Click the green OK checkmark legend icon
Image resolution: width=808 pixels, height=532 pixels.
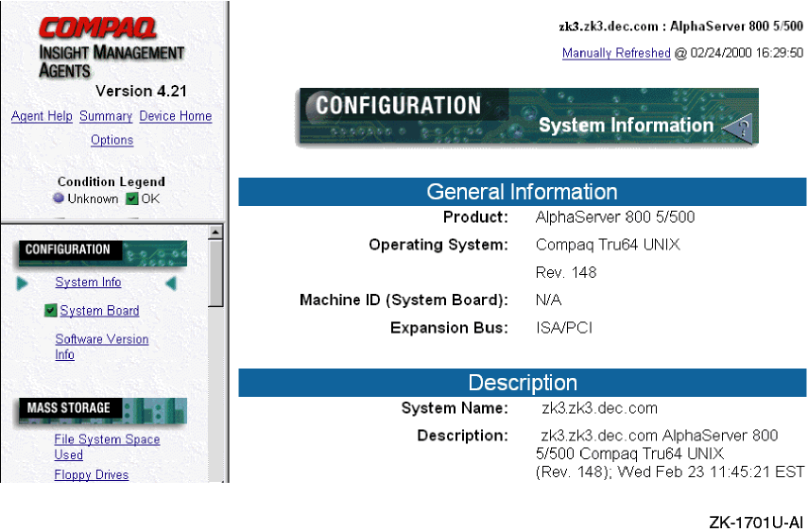132,198
